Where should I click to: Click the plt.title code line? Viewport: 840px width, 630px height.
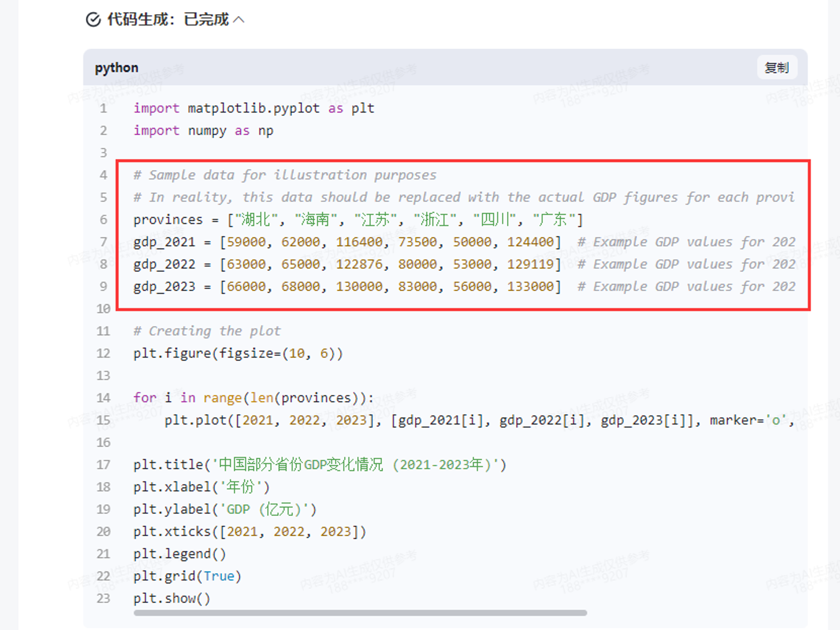320,465
